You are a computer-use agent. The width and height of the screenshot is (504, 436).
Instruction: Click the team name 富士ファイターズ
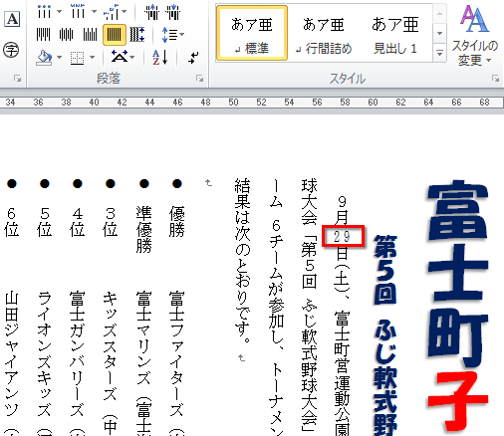tap(176, 353)
